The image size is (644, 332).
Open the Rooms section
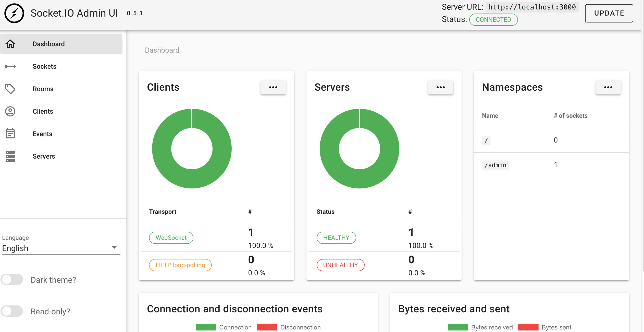pos(61,89)
